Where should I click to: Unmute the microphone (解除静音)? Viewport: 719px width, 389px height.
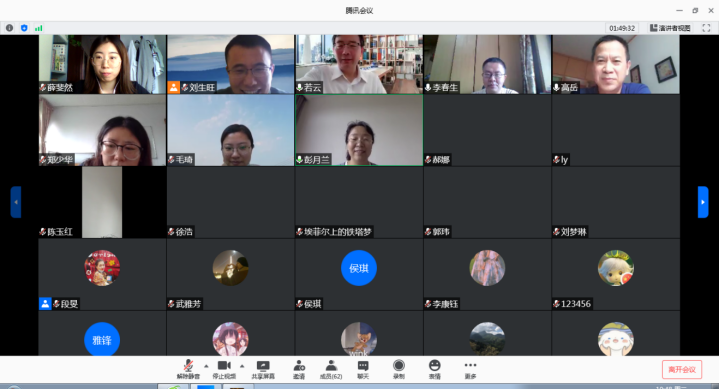(188, 369)
